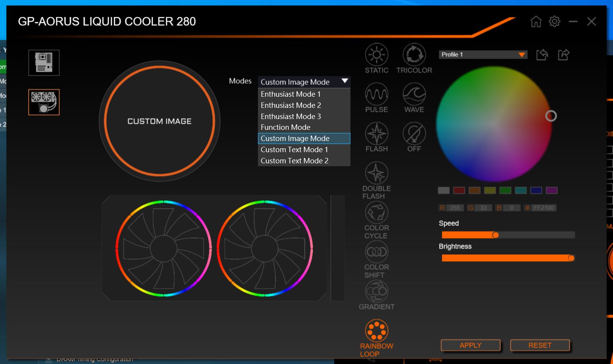Minimize the AORUS cooler window
The height and width of the screenshot is (364, 613).
point(573,22)
